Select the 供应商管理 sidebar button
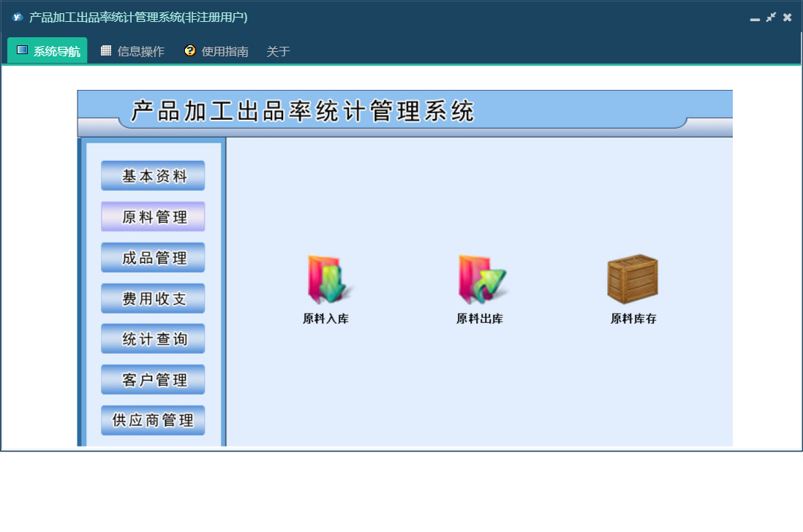Image resolution: width=803 pixels, height=532 pixels. tap(153, 420)
